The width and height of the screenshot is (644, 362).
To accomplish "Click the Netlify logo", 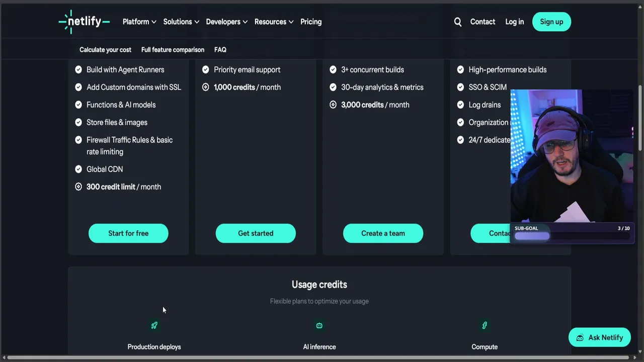I will (84, 22).
